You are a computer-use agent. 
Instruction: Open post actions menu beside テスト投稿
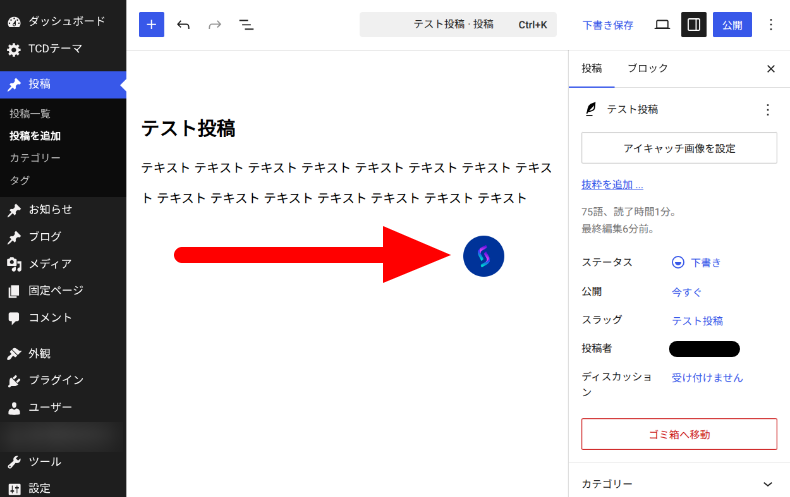click(767, 109)
